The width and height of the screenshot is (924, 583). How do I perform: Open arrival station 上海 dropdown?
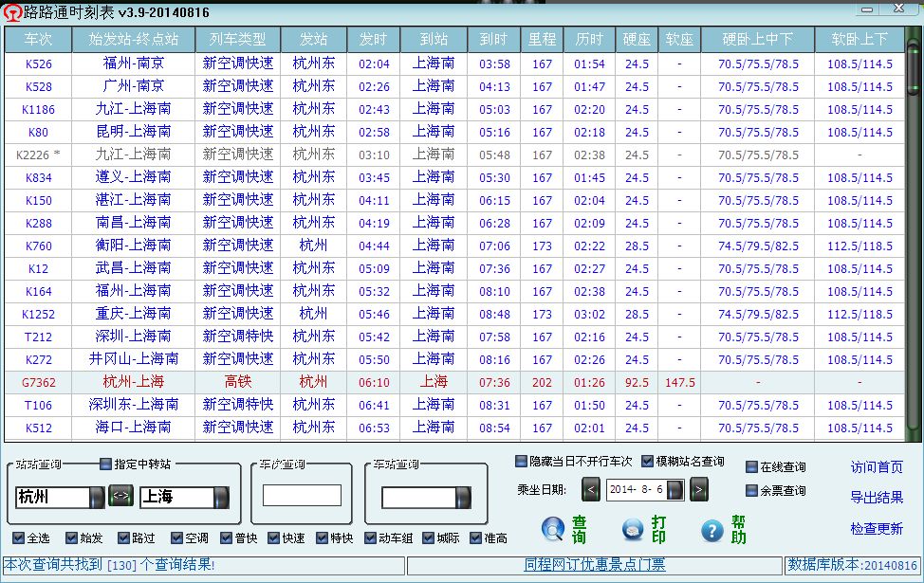tap(222, 497)
